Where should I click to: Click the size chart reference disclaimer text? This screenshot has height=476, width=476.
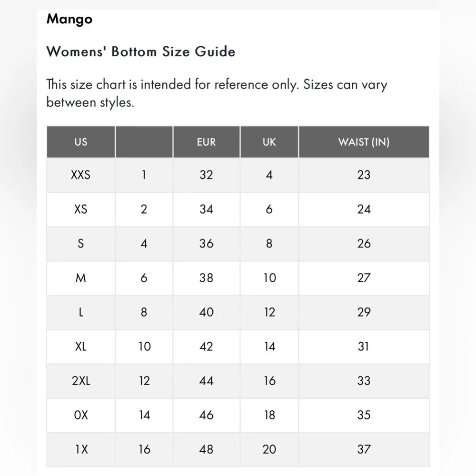click(217, 93)
